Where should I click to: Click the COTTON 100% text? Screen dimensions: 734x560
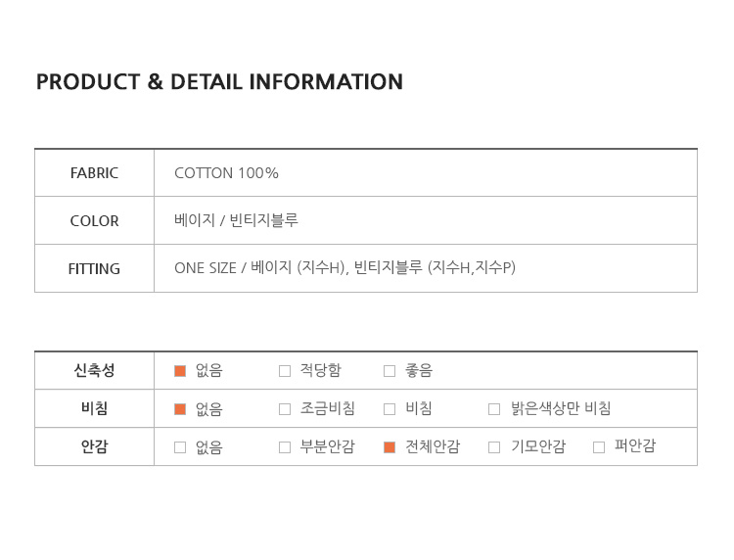click(x=226, y=173)
